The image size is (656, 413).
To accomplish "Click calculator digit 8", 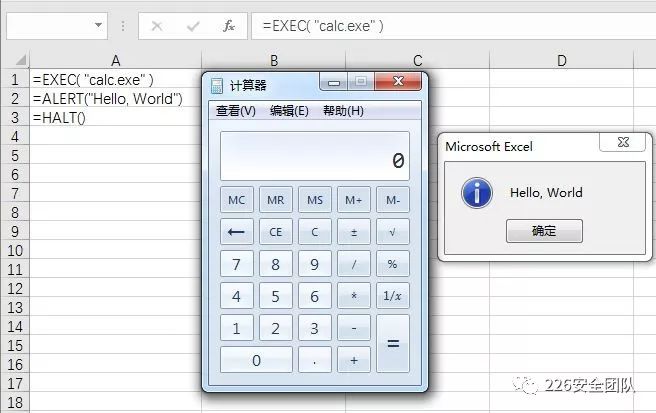I will (276, 264).
